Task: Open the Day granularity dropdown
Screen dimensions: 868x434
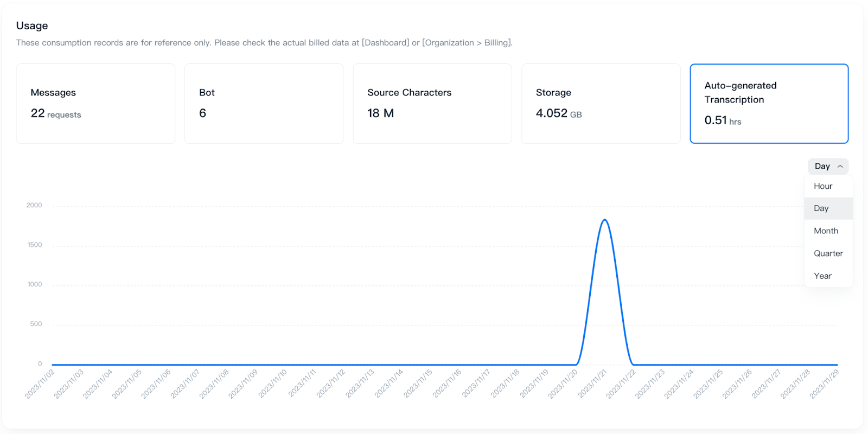Action: pos(822,167)
